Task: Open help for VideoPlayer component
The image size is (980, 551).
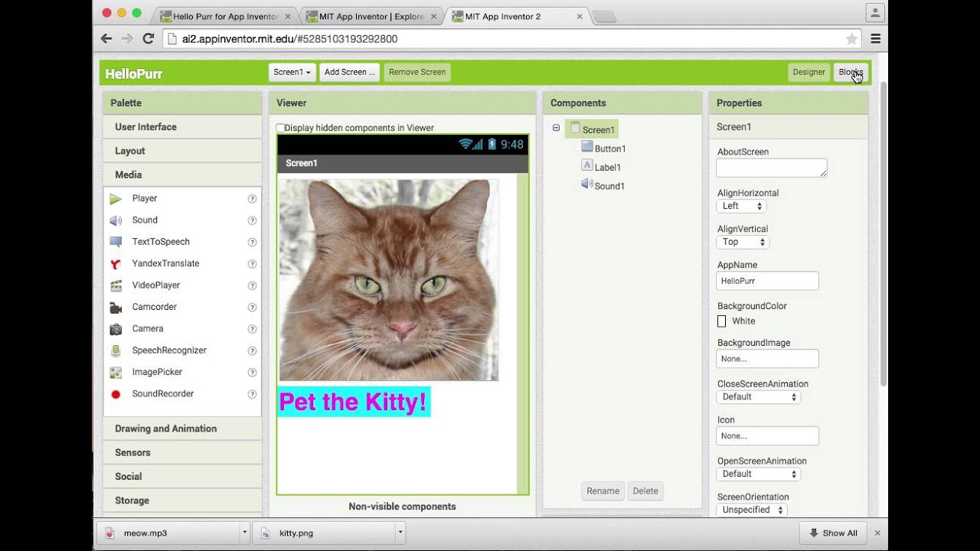Action: [x=252, y=285]
